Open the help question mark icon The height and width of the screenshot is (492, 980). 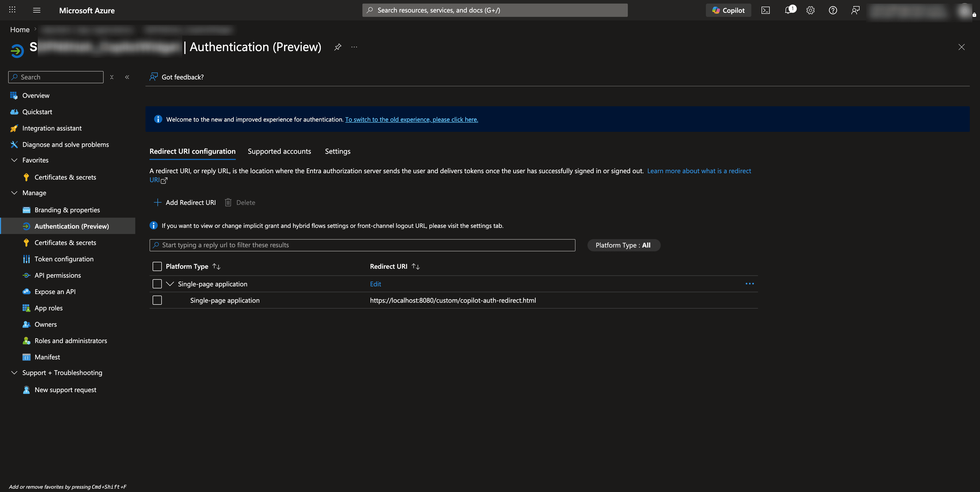point(833,10)
